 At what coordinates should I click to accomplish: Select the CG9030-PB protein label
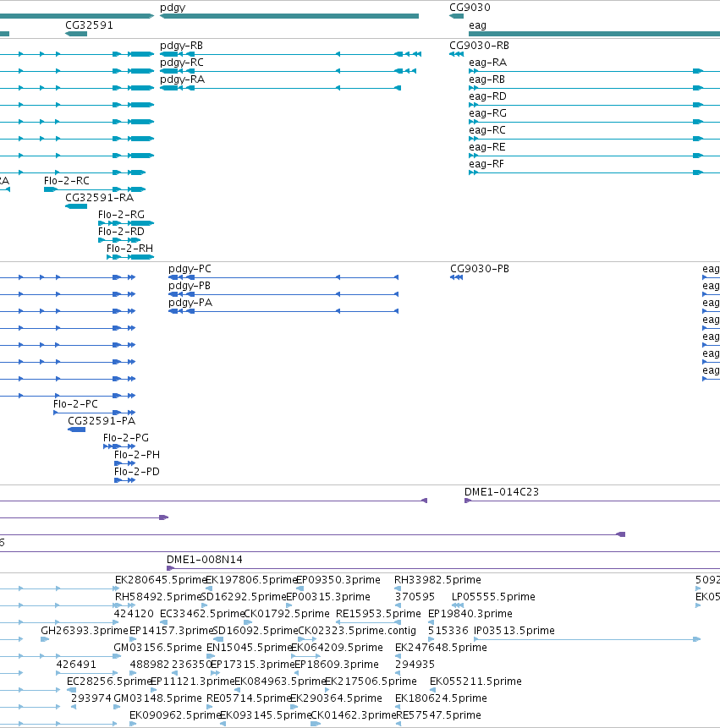point(480,269)
